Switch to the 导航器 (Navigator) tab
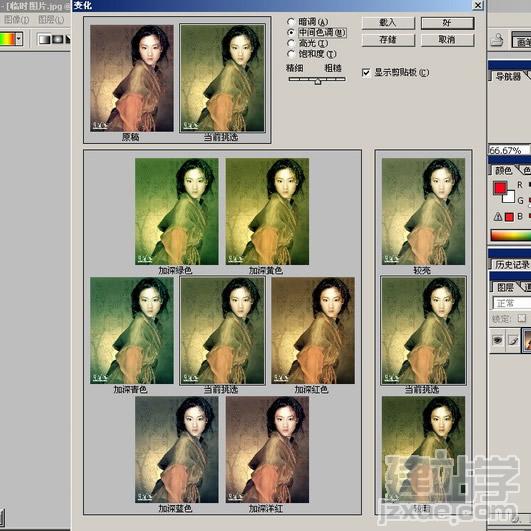Image resolution: width=531 pixels, height=531 pixels. (x=508, y=77)
